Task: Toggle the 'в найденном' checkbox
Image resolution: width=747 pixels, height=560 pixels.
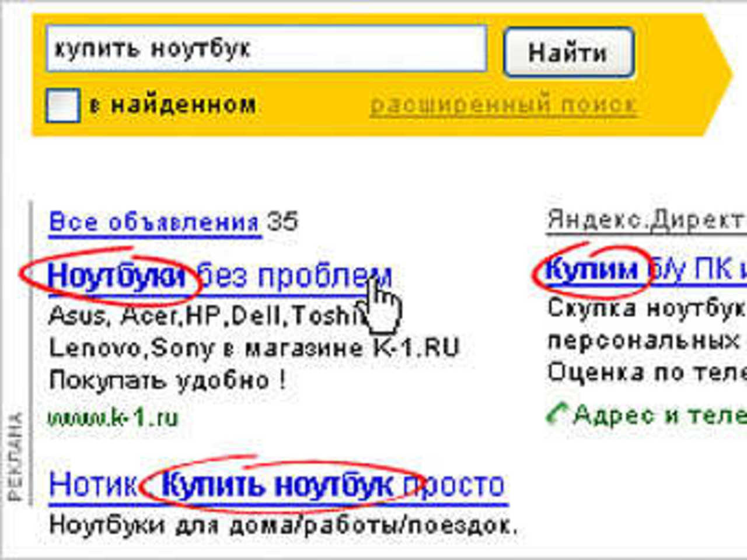Action: pyautogui.click(x=62, y=105)
